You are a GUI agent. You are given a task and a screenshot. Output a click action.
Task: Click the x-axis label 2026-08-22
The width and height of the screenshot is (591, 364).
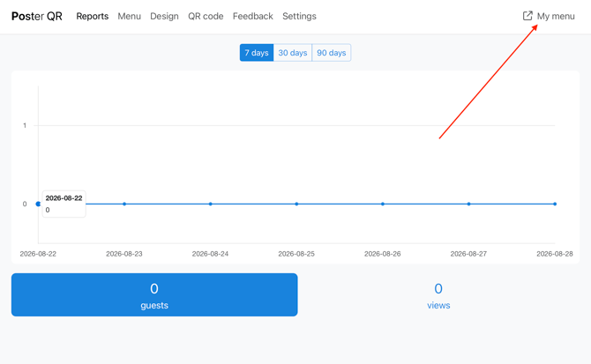(x=38, y=254)
